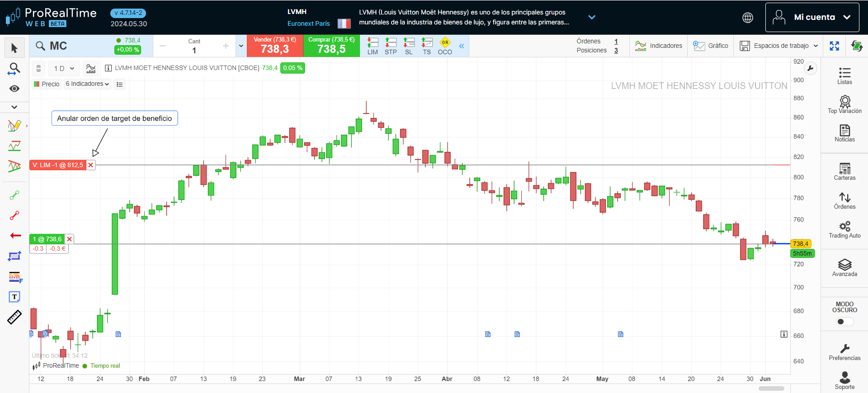Select the ruler measurement tool

pos(14,317)
